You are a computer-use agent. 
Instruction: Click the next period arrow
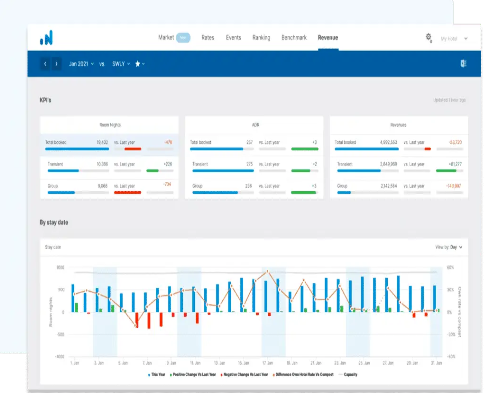click(x=56, y=64)
